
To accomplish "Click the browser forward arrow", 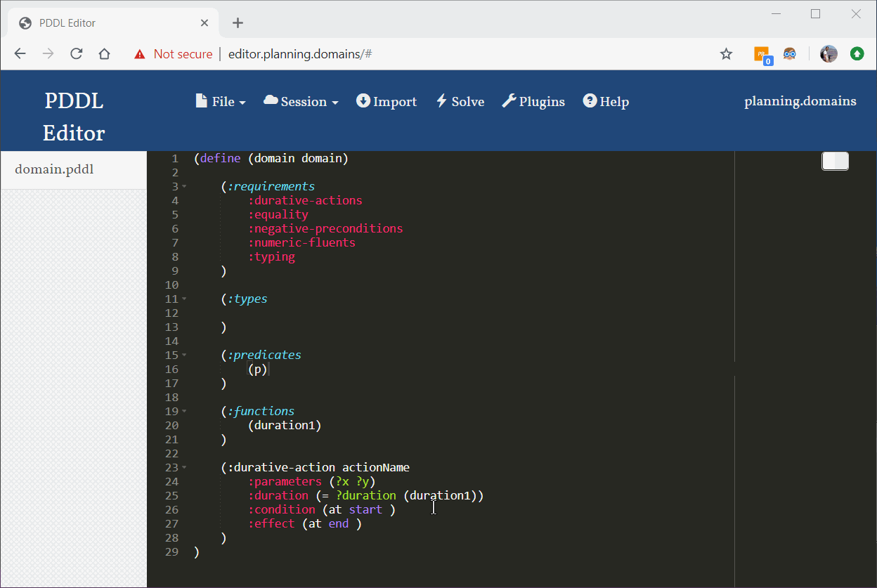I will click(x=48, y=54).
